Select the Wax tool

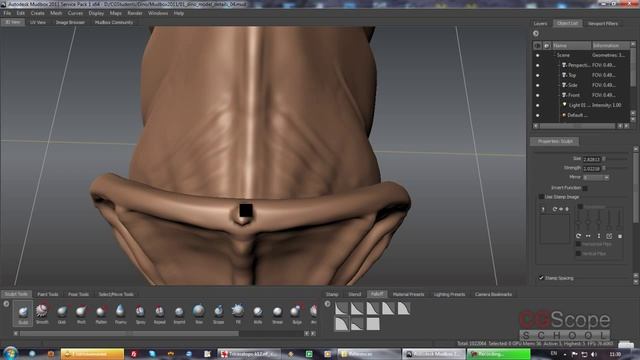pos(199,313)
